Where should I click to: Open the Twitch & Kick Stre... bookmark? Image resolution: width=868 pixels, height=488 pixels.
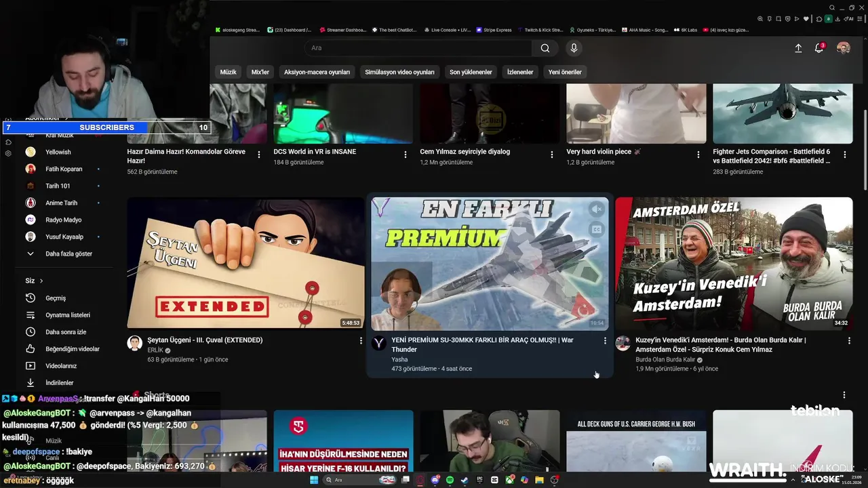[540, 30]
